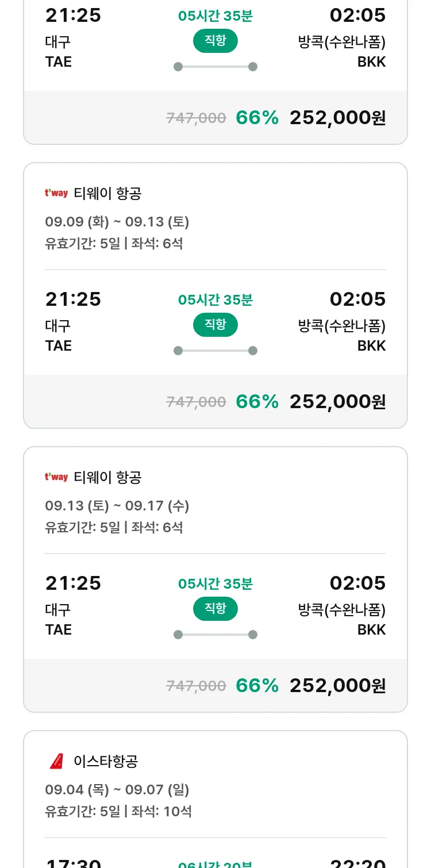Select the 252,000원 price on the 09.09 flight

337,401
